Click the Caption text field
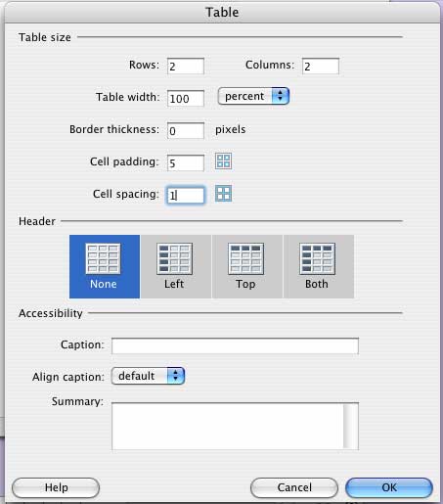This screenshot has width=443, height=504. click(x=235, y=346)
